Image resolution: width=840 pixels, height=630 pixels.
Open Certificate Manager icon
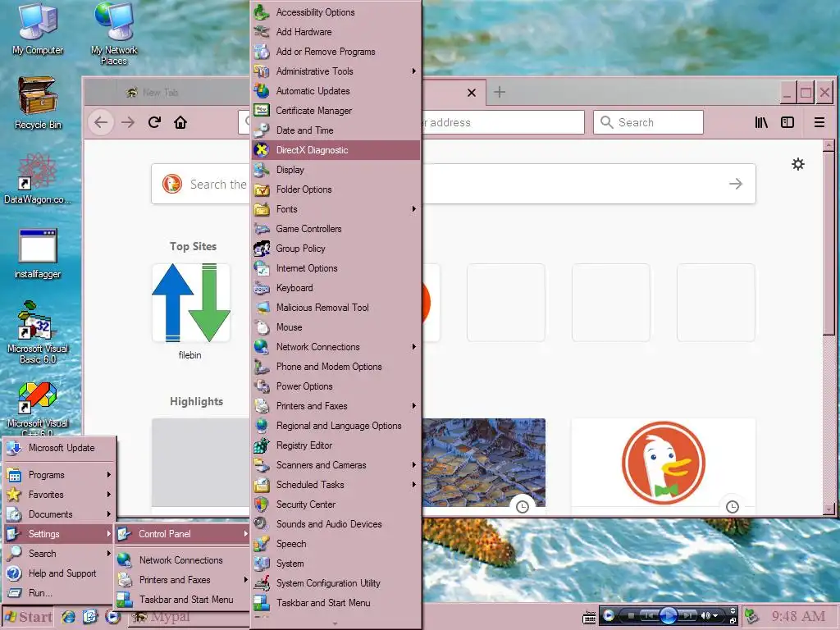tap(262, 111)
